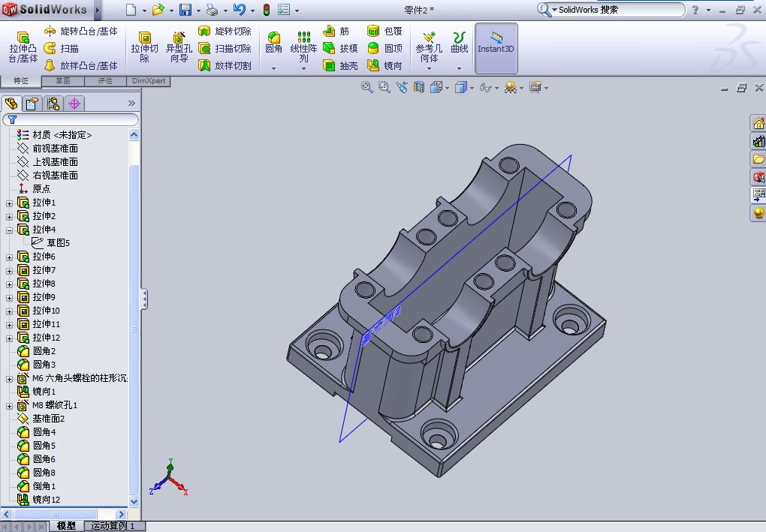Click the Section View icon
The height and width of the screenshot is (532, 766).
tap(418, 87)
